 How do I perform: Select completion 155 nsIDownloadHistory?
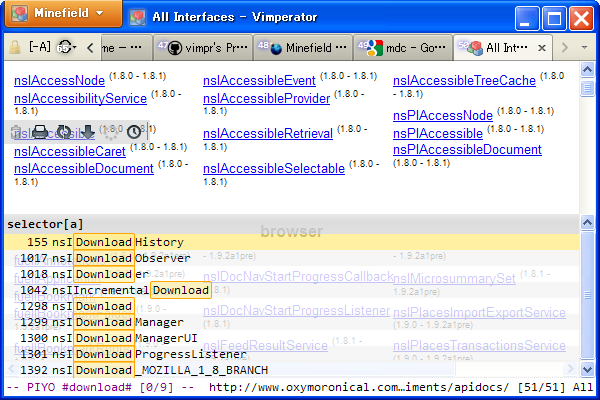pos(292,242)
